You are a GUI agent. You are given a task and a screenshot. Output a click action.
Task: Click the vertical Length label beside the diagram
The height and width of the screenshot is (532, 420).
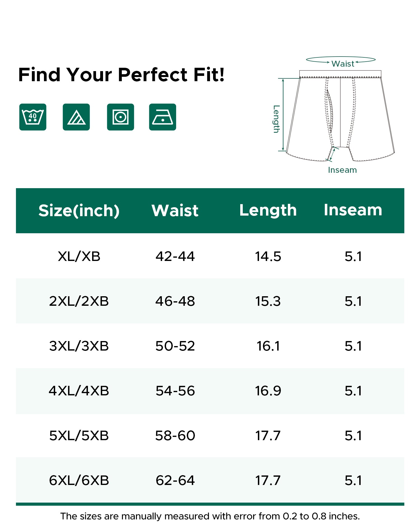(276, 119)
